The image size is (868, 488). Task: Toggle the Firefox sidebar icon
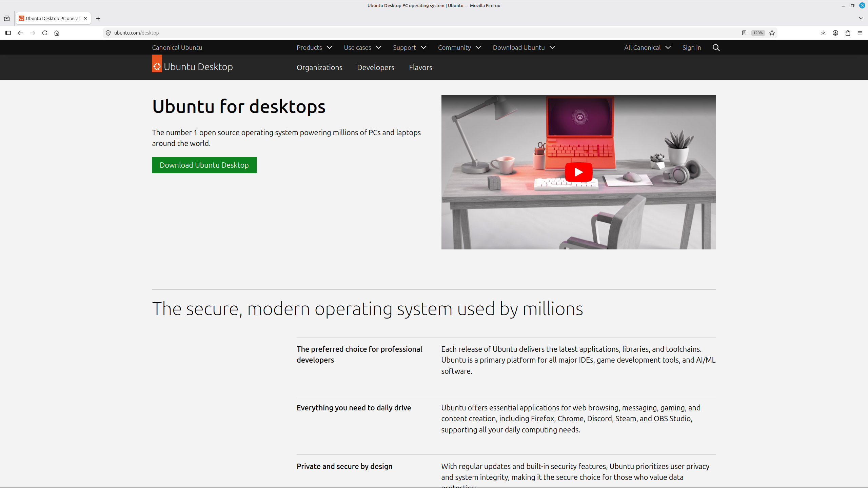[x=8, y=33]
